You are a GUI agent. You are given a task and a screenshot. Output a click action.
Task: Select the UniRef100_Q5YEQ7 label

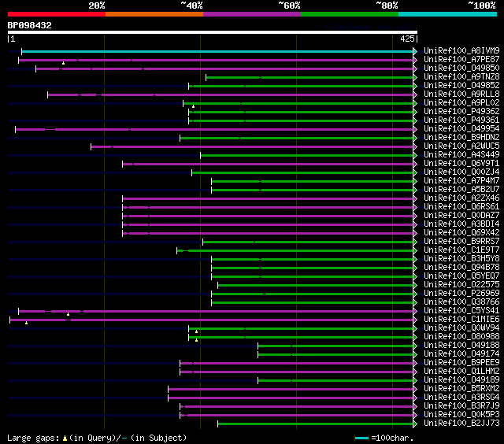(461, 276)
